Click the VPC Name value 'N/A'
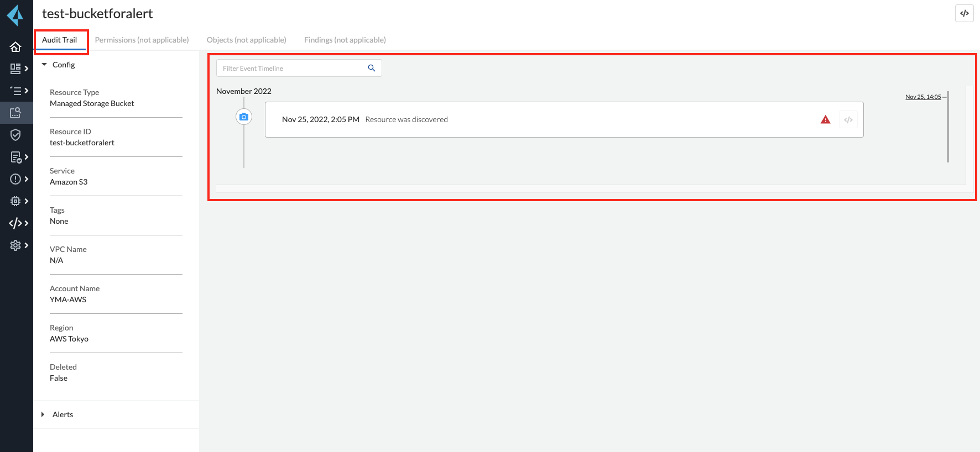 point(56,260)
